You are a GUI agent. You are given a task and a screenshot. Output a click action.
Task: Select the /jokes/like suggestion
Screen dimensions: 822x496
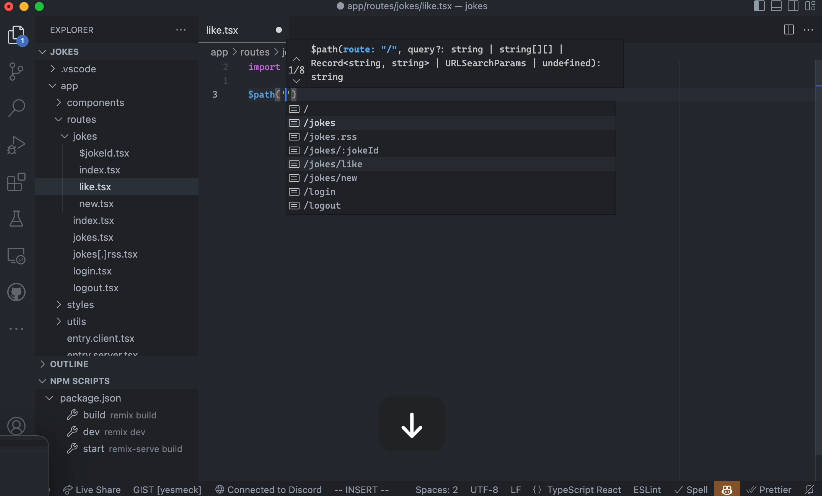pos(333,164)
